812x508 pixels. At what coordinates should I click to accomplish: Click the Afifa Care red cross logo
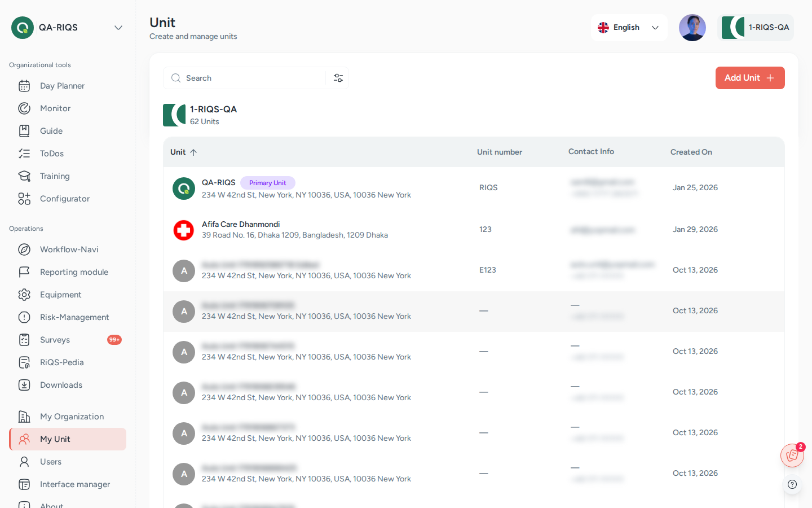[184, 230]
